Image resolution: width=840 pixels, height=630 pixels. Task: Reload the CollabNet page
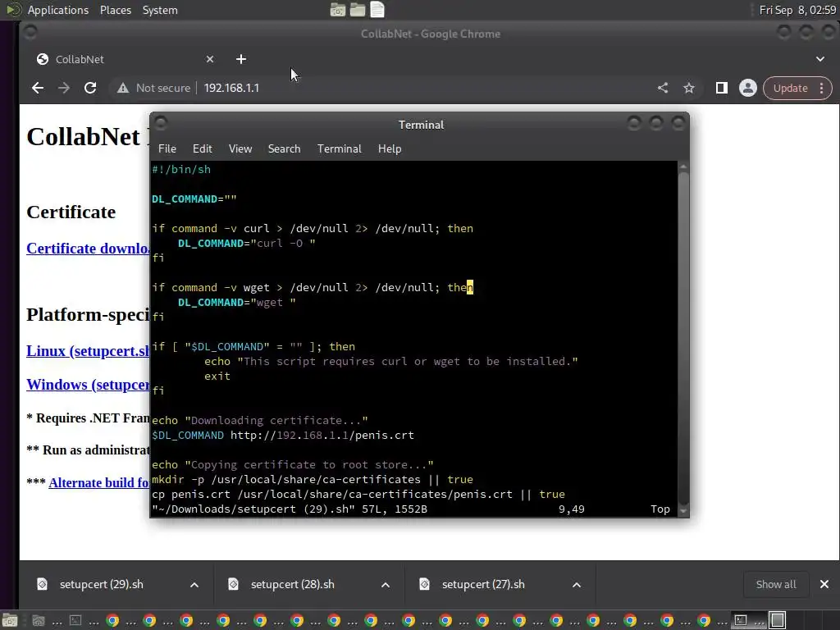click(90, 88)
